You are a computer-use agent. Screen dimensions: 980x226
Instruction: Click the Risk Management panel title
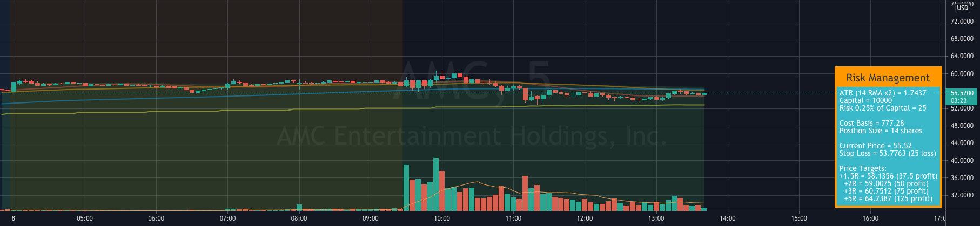888,78
